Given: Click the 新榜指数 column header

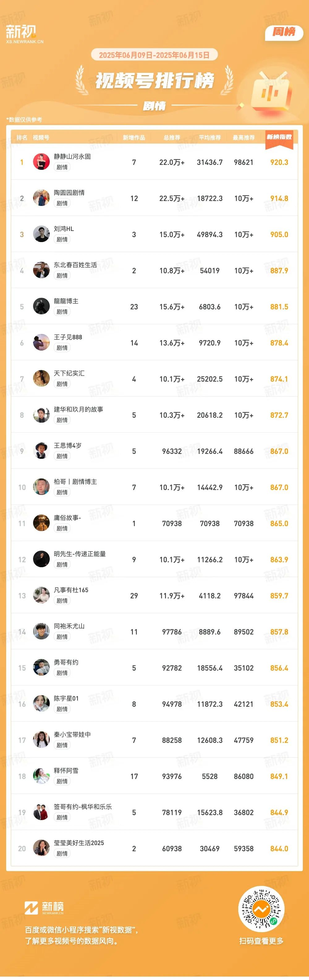Looking at the screenshot, I should click(x=279, y=137).
